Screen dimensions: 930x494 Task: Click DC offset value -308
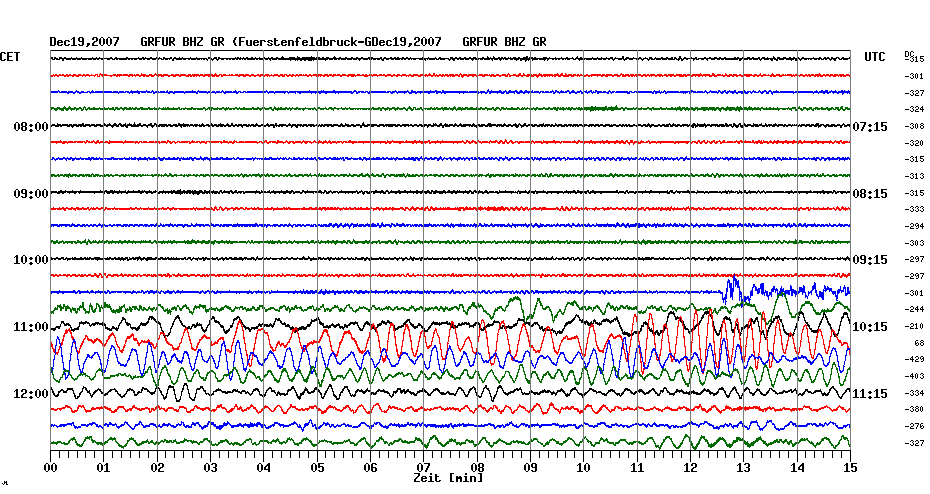pos(914,126)
